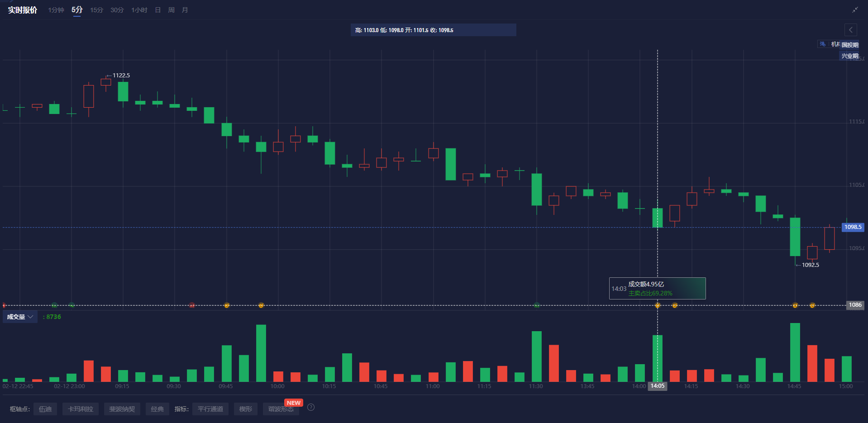The image size is (868, 423).
Task: Switch to the 15分 timeframe tab
Action: click(96, 10)
